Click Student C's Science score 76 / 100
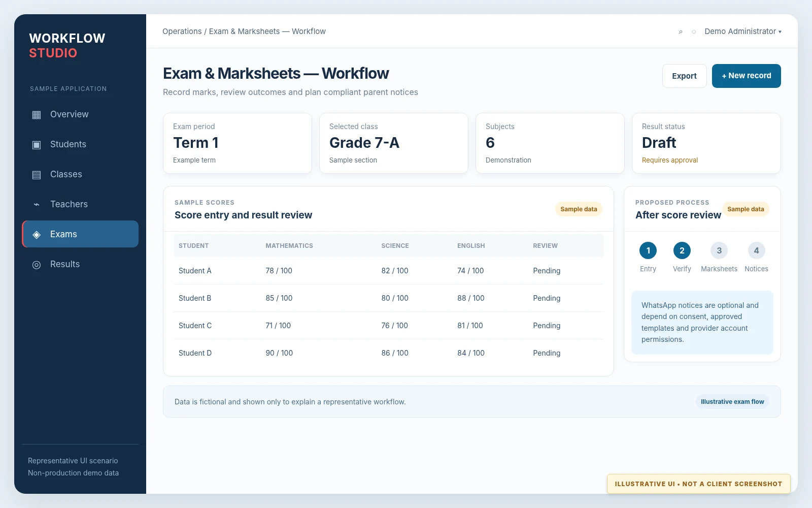The width and height of the screenshot is (812, 508). coord(394,326)
